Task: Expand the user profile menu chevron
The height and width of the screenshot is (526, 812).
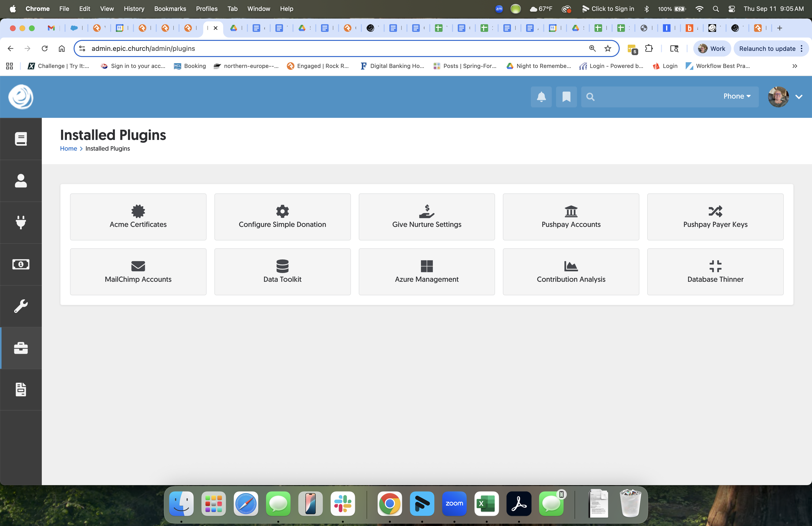Action: 799,97
